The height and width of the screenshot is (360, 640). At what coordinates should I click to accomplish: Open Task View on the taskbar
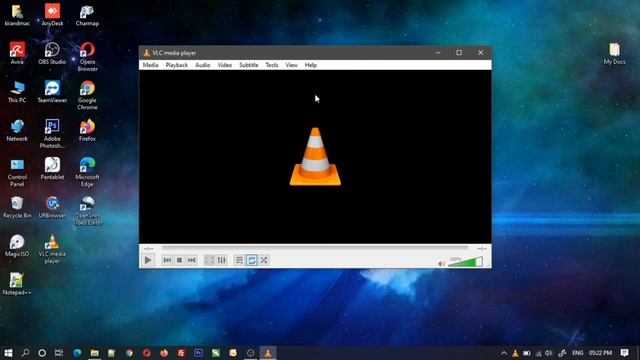(x=59, y=353)
